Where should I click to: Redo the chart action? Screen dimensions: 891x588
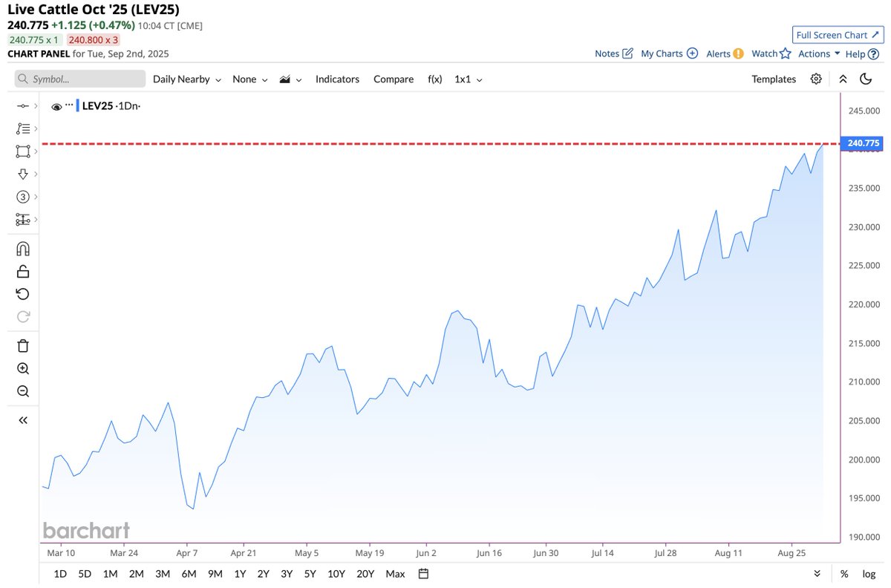pos(22,317)
